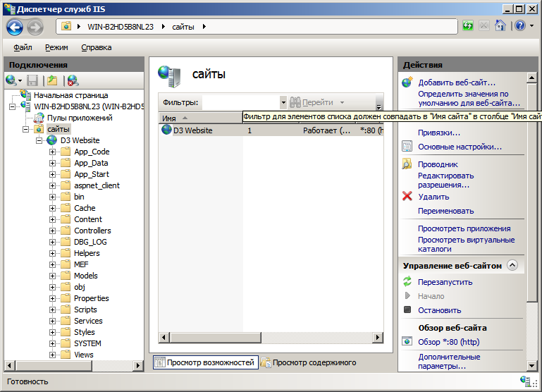The height and width of the screenshot is (392, 542).
Task: Click the status bar network icon
Action: [x=525, y=381]
